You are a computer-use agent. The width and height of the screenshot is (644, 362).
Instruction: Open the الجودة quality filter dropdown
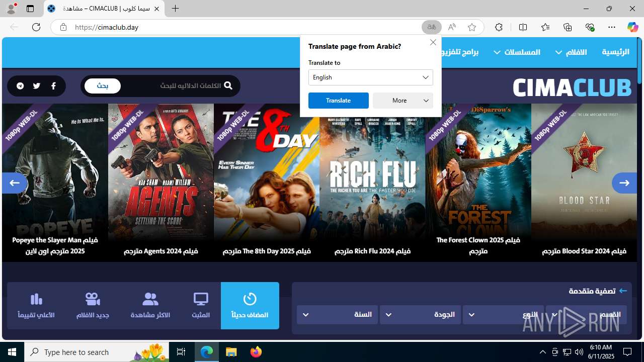tap(420, 315)
